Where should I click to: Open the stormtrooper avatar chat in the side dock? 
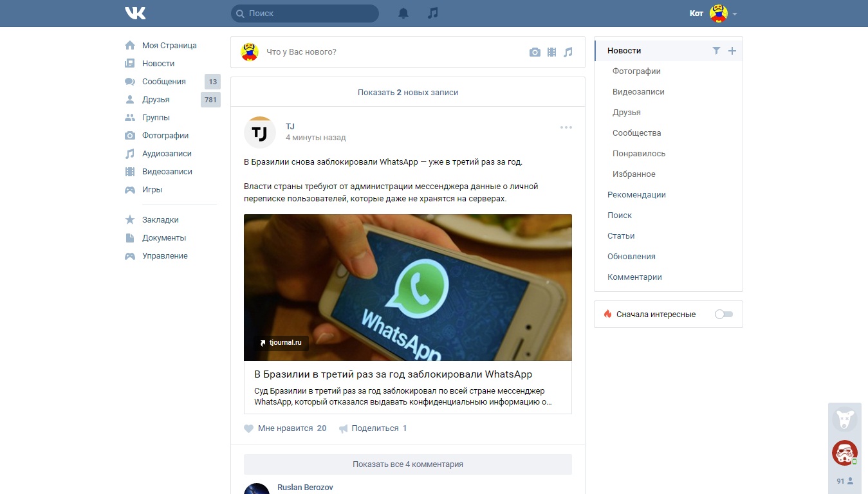click(844, 453)
